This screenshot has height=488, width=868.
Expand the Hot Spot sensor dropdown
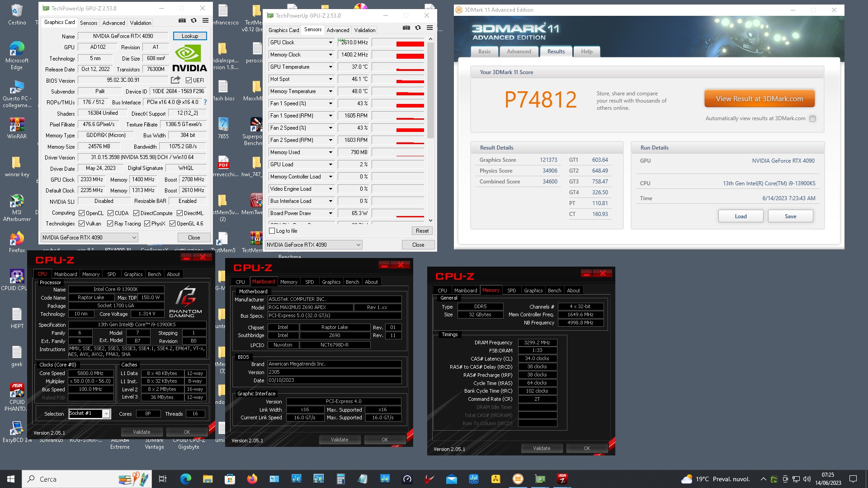330,79
